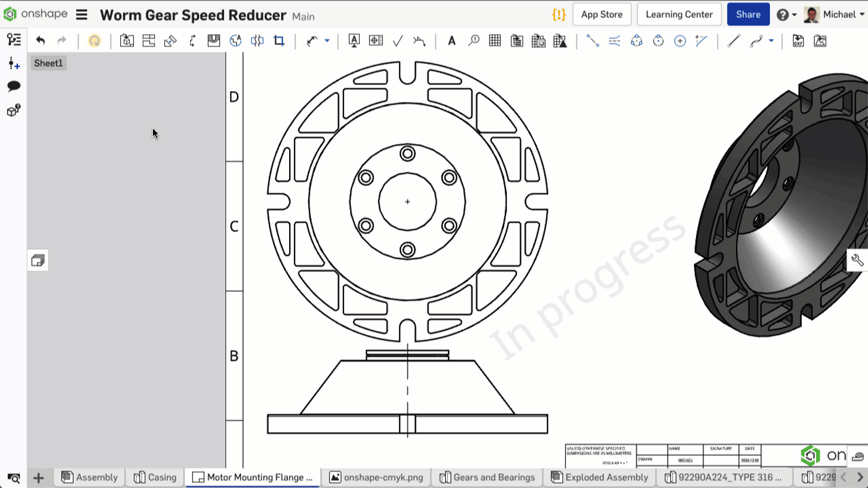The image size is (868, 488).
Task: Select the Surface finish checkmark tool
Action: (x=398, y=41)
